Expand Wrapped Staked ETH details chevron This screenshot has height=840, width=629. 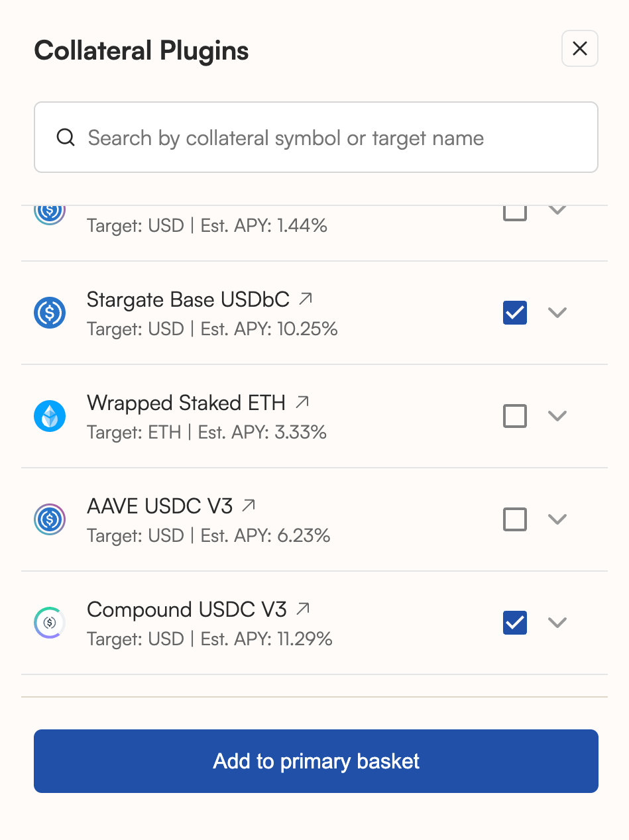[x=557, y=416]
